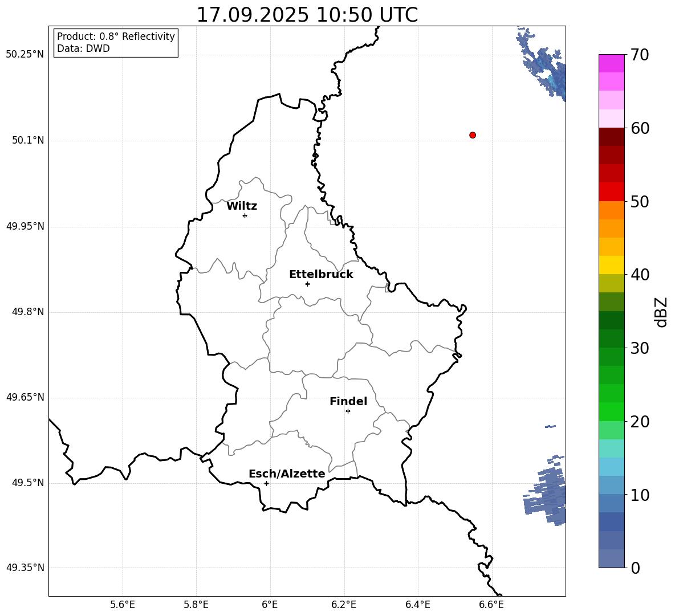Click the Findel station cross marker
The height and width of the screenshot is (616, 675).
coord(348,411)
